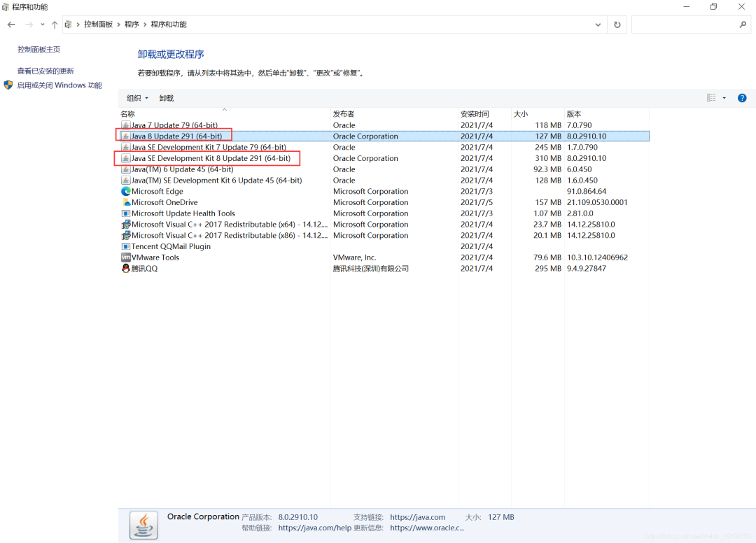Viewport: 756px width, 543px height.
Task: Go forward with the forward arrow
Action: pos(29,24)
